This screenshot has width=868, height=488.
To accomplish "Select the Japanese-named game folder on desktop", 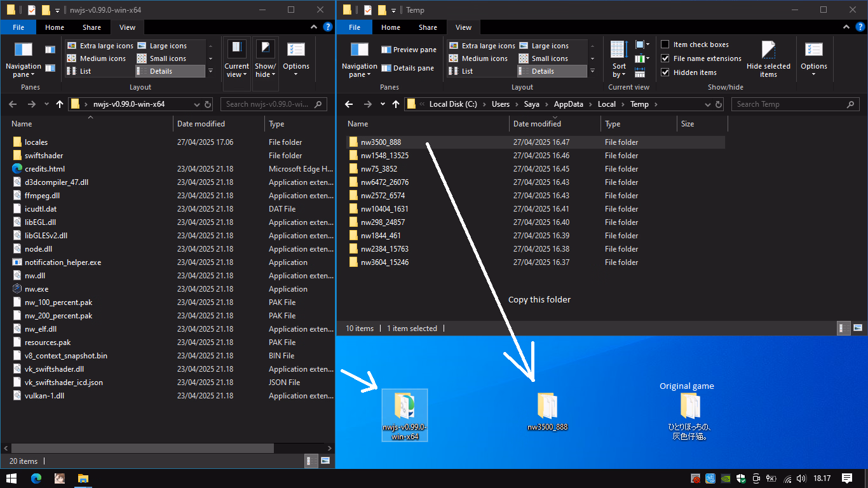I will [689, 416].
